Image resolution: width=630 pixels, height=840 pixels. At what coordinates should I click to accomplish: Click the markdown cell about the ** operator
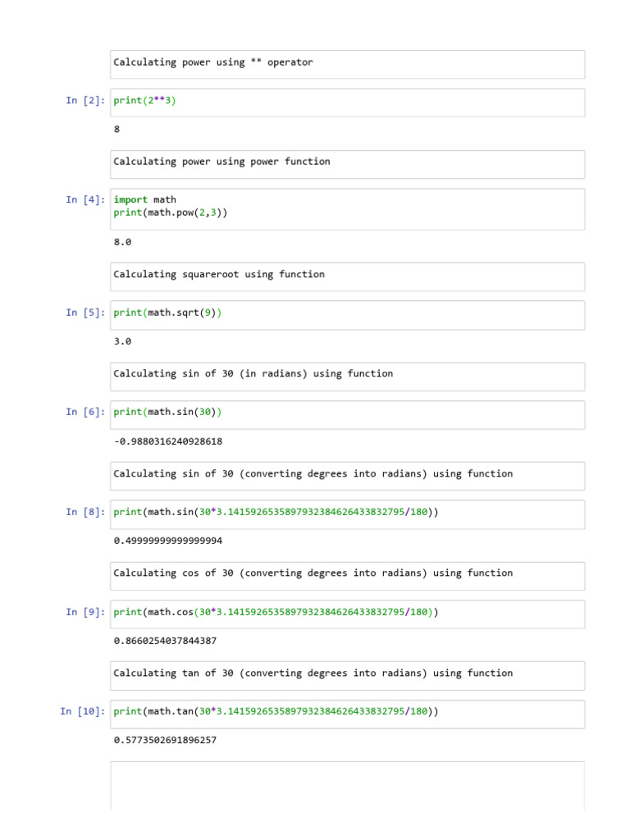[x=347, y=64]
